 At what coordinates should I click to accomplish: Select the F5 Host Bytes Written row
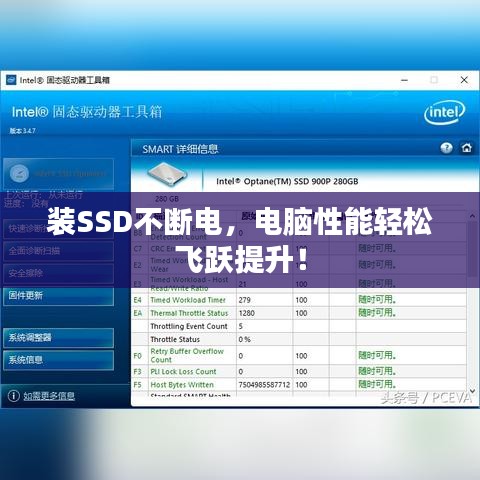[299, 385]
